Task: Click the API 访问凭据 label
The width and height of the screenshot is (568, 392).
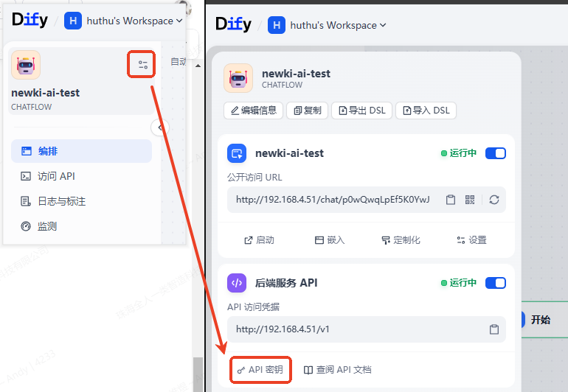Action: [x=253, y=307]
